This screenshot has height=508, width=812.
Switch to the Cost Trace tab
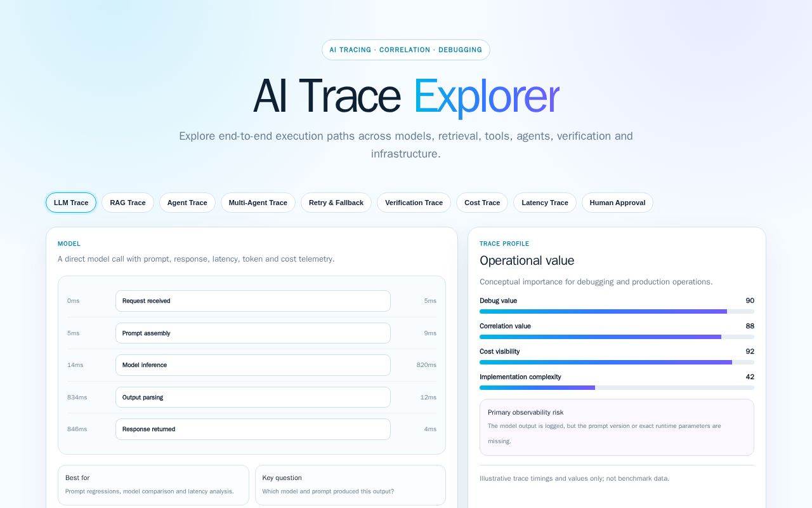tap(482, 203)
